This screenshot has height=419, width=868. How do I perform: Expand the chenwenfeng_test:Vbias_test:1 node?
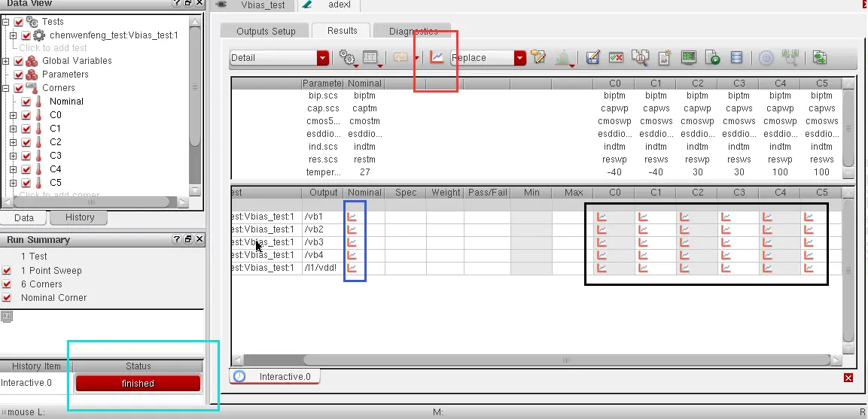click(x=14, y=35)
